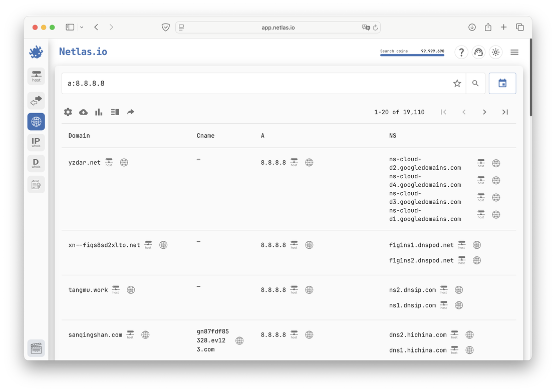Open the calendar date picker
Image resolution: width=556 pixels, height=392 pixels.
coord(502,84)
